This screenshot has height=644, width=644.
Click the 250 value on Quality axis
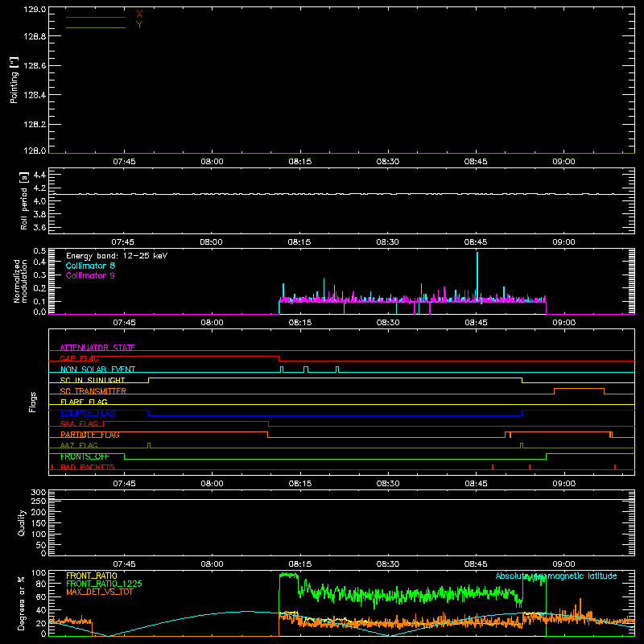[39, 501]
